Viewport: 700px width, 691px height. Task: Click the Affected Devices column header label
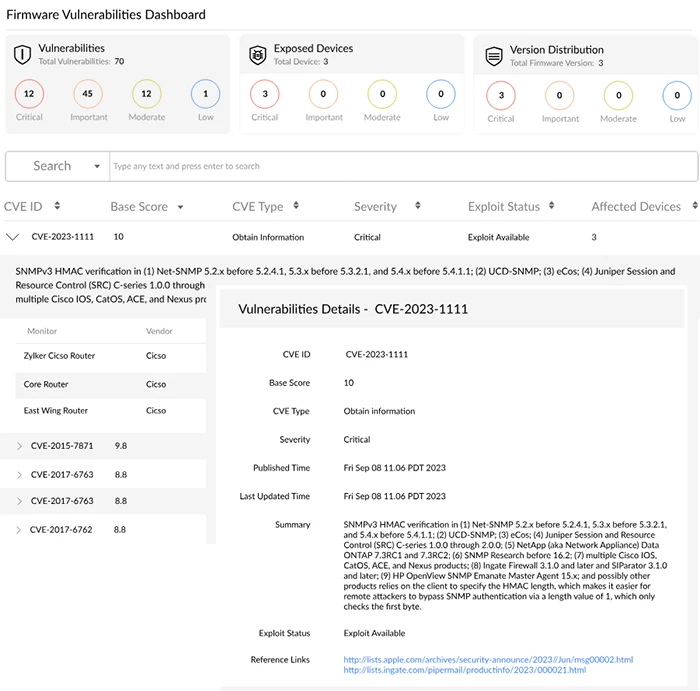[636, 207]
